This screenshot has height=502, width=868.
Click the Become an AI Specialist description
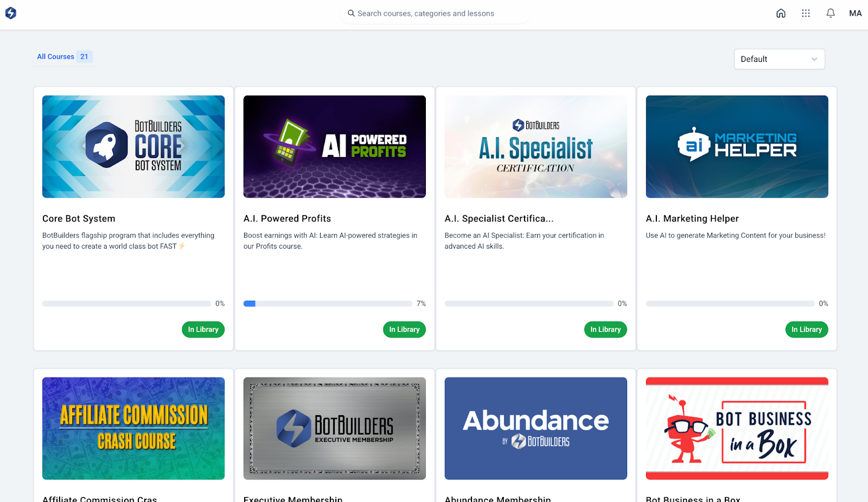(524, 240)
